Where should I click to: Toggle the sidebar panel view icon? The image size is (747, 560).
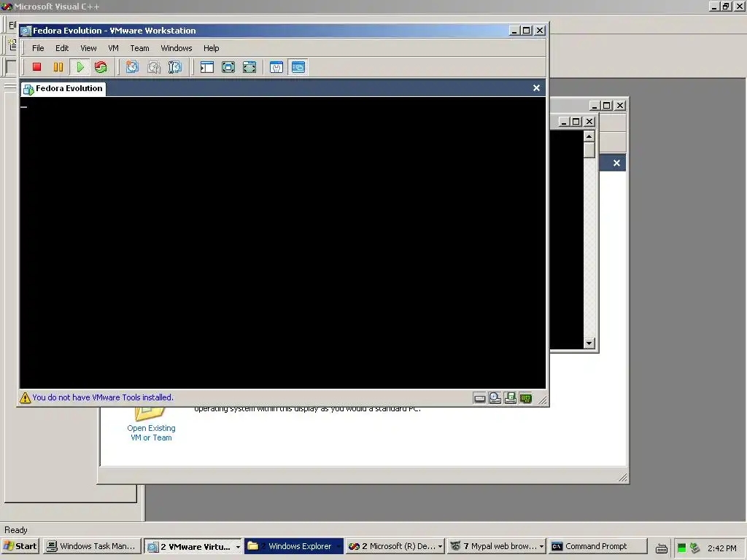(206, 67)
